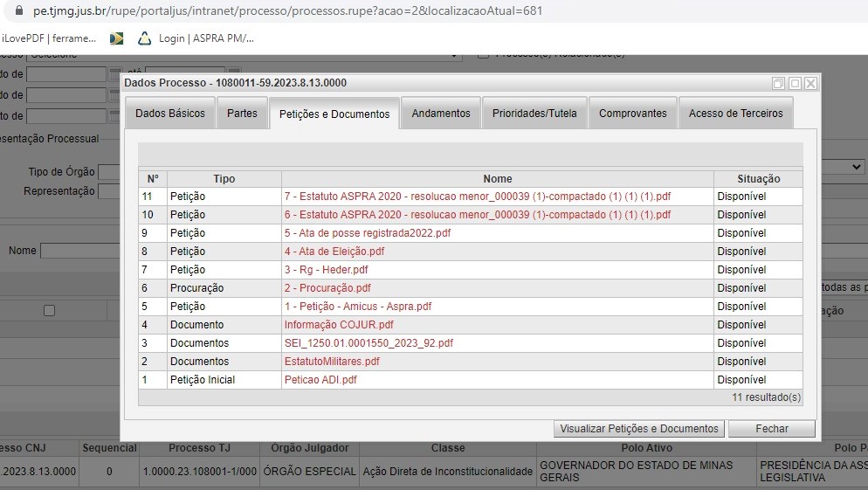Click the 11 resultado(s) footer text

(x=766, y=397)
